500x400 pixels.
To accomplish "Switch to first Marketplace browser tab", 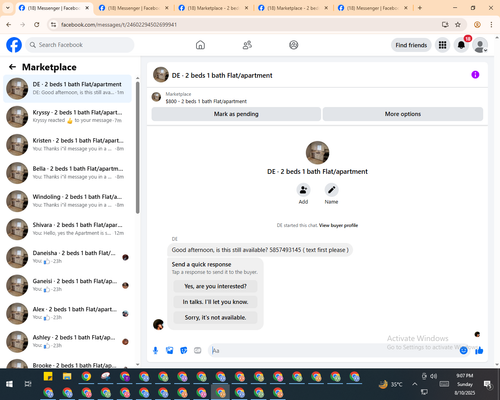I will (213, 8).
